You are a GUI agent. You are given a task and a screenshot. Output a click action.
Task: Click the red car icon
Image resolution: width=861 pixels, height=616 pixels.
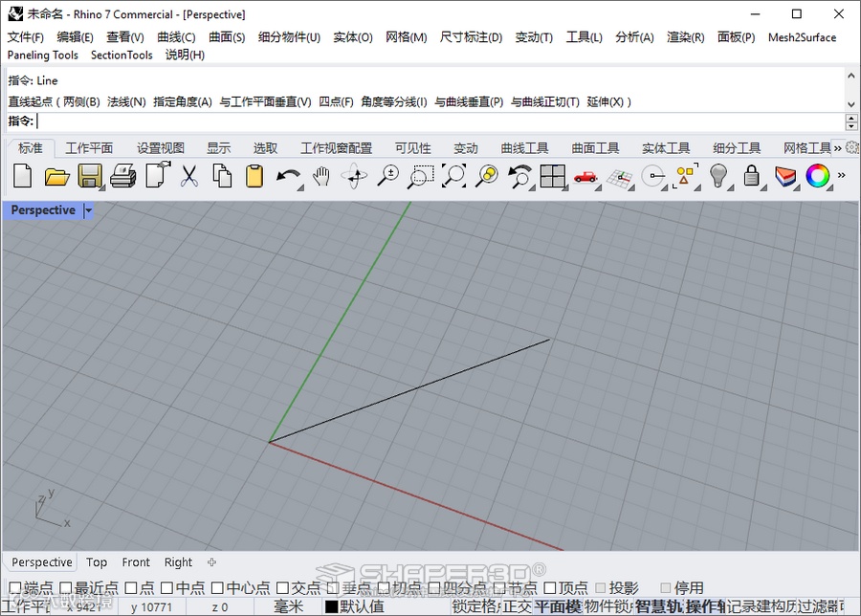[x=585, y=177]
